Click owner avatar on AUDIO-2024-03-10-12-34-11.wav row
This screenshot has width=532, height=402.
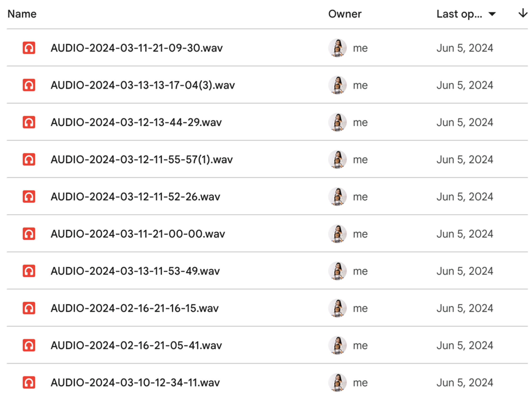tap(337, 383)
